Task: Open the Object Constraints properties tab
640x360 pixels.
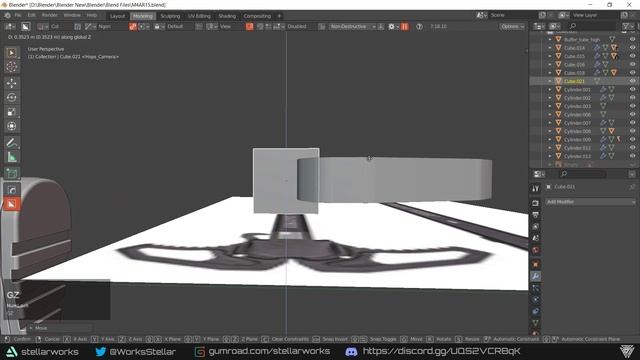Action: [536, 311]
